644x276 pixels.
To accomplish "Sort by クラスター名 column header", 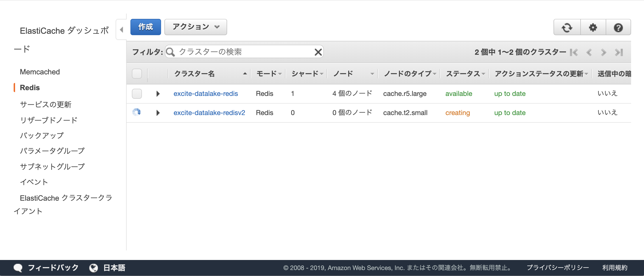I will pos(195,74).
